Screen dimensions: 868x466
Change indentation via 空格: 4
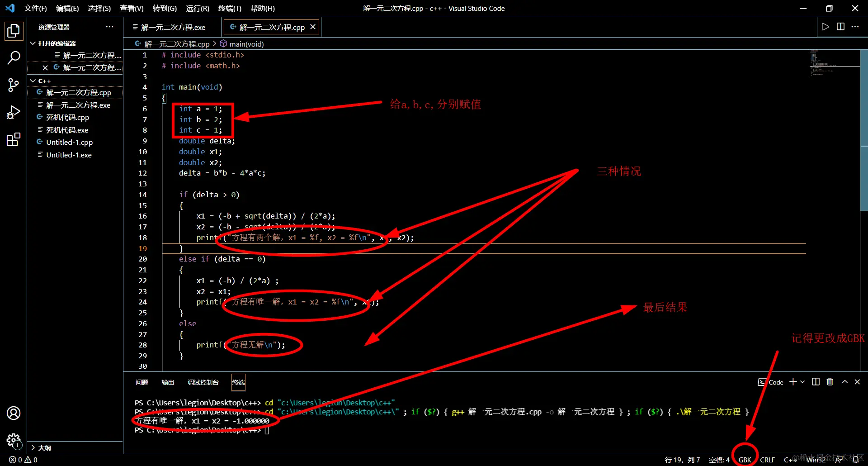point(719,460)
